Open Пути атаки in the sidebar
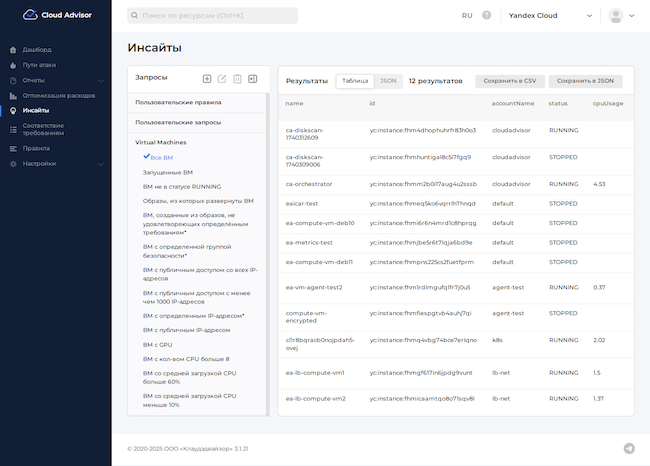The height and width of the screenshot is (466, 650). point(41,64)
